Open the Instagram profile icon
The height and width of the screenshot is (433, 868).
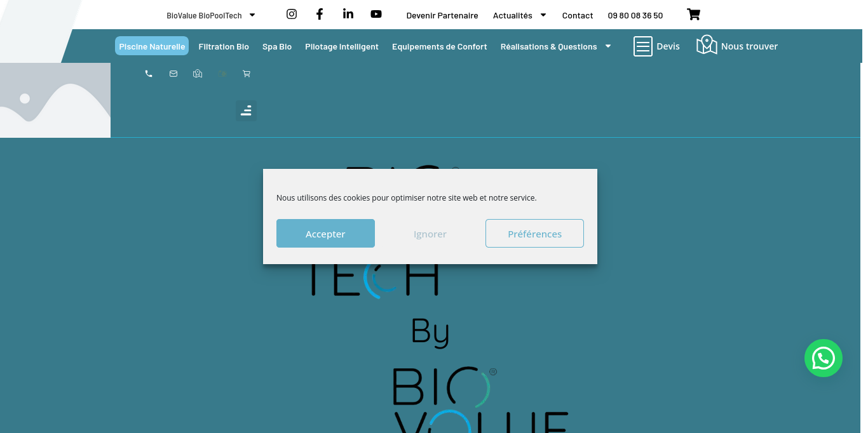[x=292, y=14]
